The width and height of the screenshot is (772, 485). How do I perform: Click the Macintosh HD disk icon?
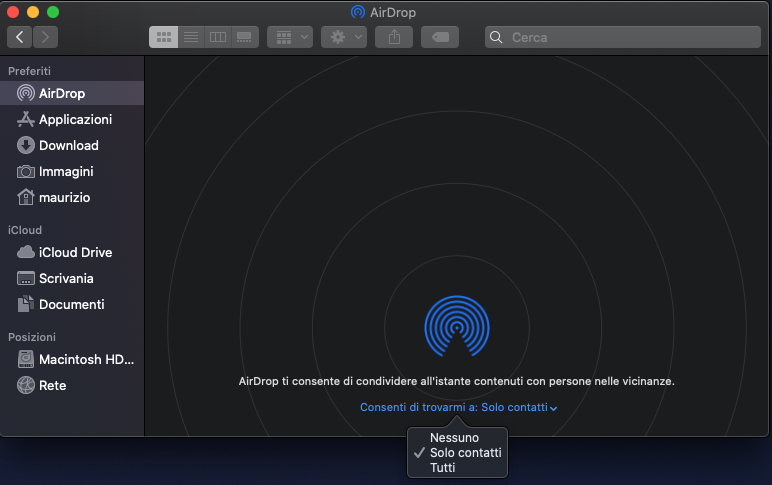26,359
